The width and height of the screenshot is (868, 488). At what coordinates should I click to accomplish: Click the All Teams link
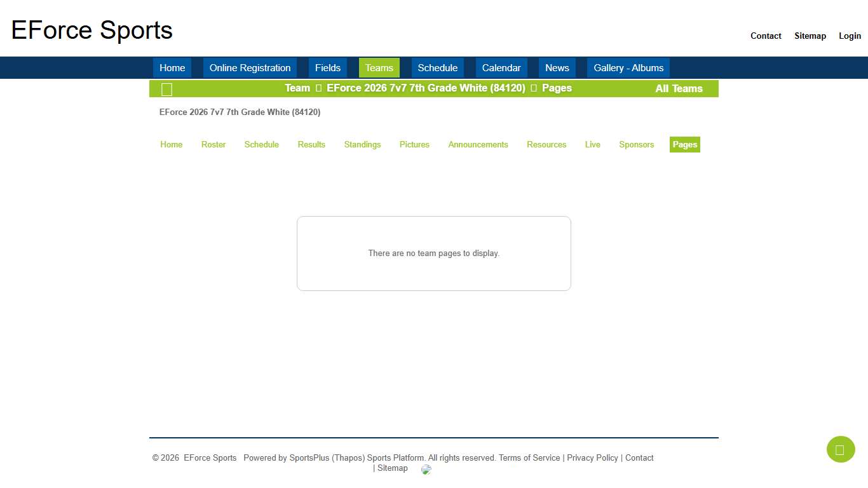(x=679, y=89)
